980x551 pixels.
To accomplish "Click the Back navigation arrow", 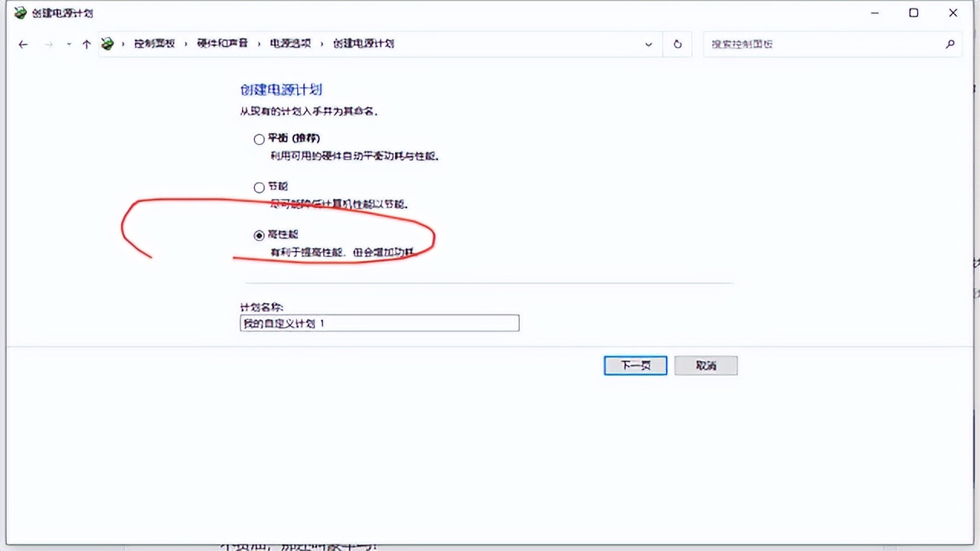I will [x=22, y=44].
